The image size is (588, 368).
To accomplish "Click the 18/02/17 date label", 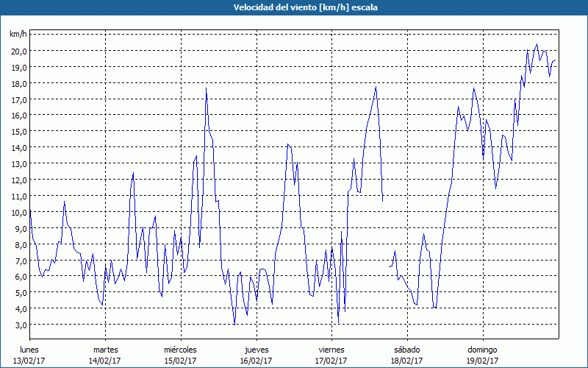I will coord(406,361).
